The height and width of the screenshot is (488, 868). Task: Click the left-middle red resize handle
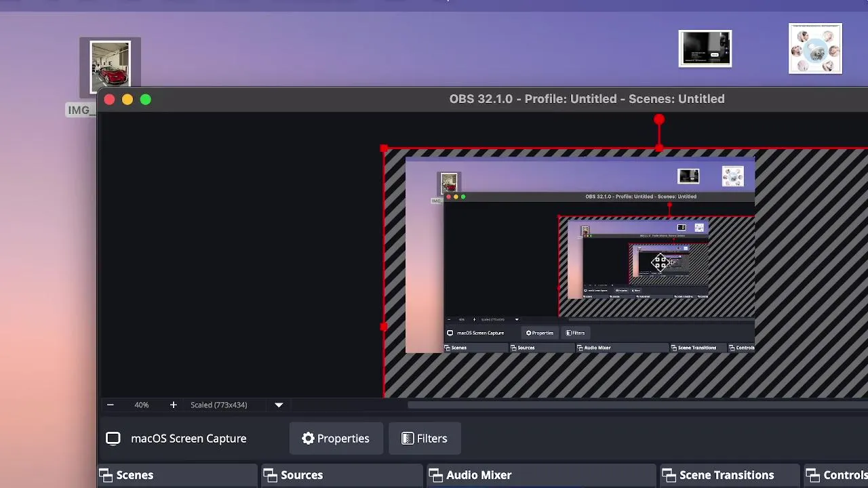tap(384, 327)
